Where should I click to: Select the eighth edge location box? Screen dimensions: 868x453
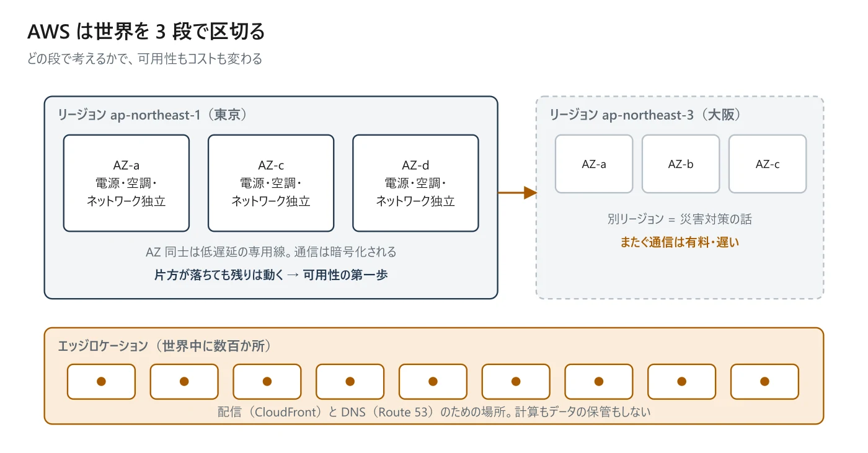coord(681,382)
